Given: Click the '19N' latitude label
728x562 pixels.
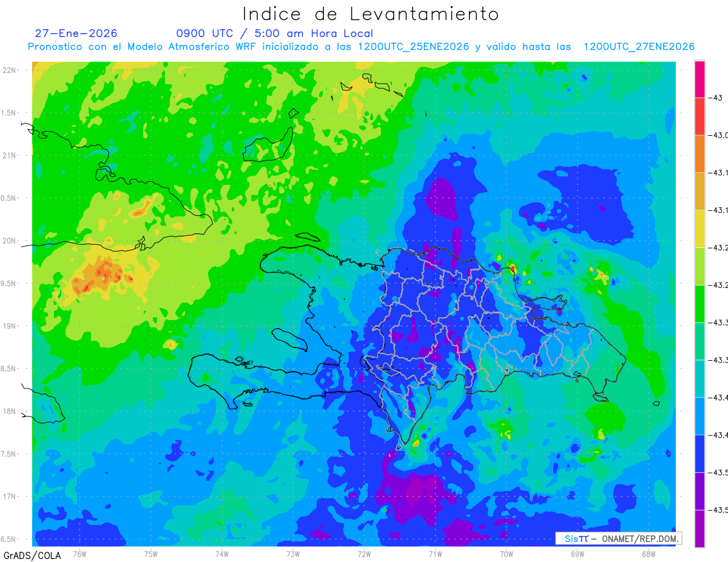Looking at the screenshot, I should click(10, 326).
